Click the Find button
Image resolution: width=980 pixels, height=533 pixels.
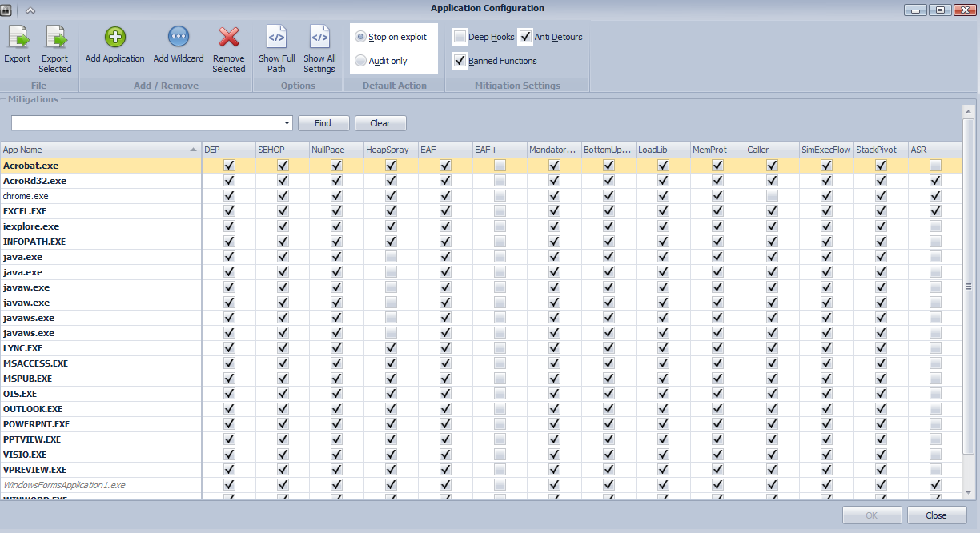point(323,123)
